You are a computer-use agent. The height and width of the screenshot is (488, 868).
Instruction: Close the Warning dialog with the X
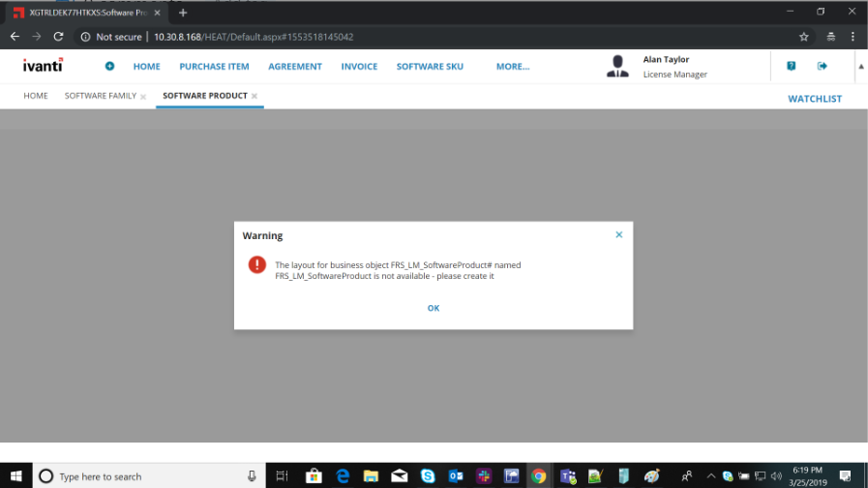[x=618, y=234]
